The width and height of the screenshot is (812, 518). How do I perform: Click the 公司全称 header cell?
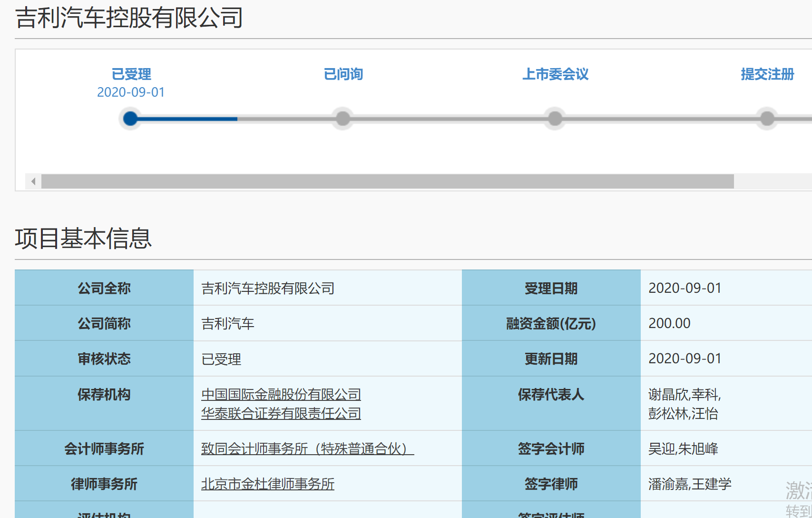pyautogui.click(x=104, y=288)
